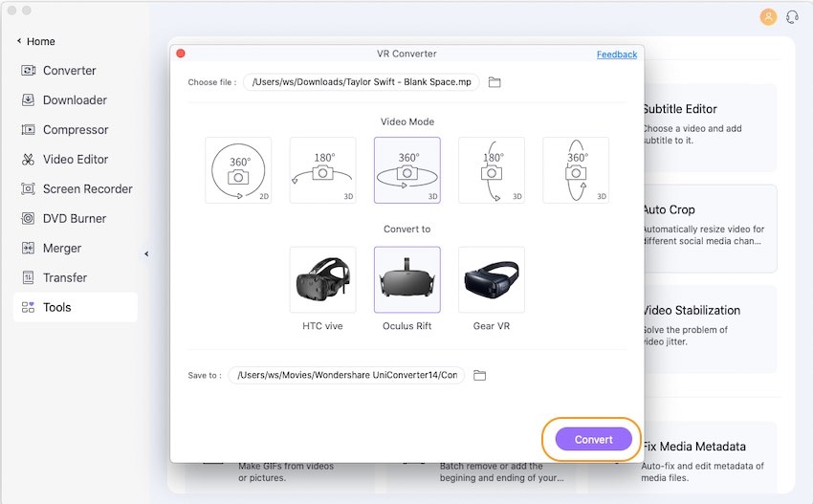Open Transfer in the sidebar
The height and width of the screenshot is (504, 813).
pos(76,277)
